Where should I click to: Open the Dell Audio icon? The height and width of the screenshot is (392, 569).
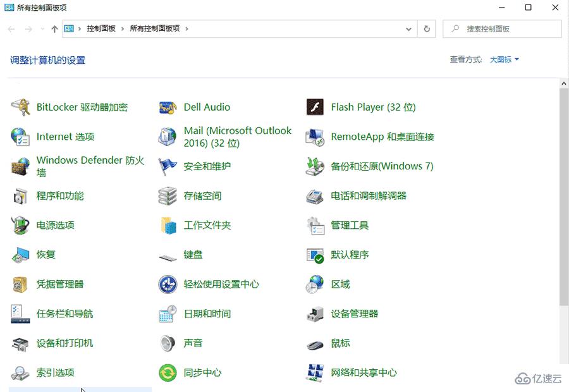(x=168, y=107)
